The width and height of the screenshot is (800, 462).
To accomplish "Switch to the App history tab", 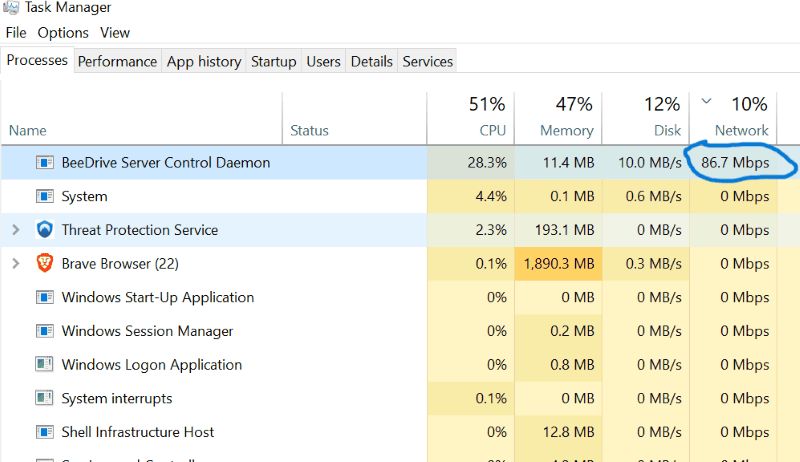I will pos(204,62).
